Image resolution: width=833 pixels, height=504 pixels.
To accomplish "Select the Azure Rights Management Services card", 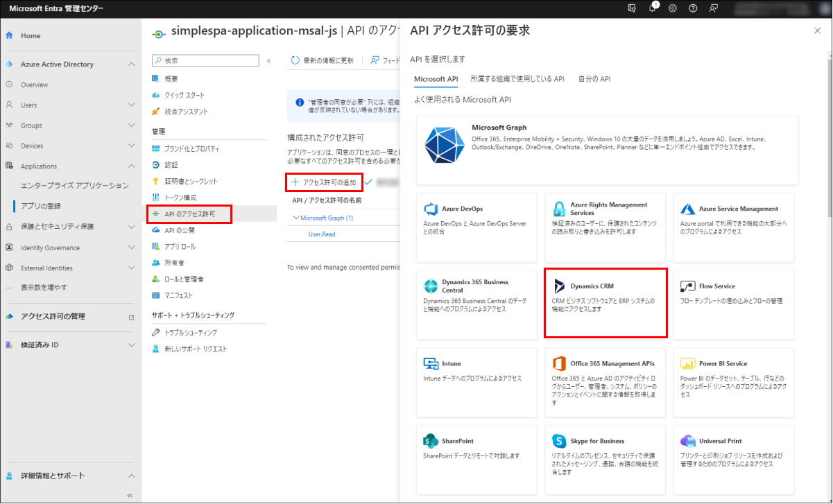I will 606,227.
